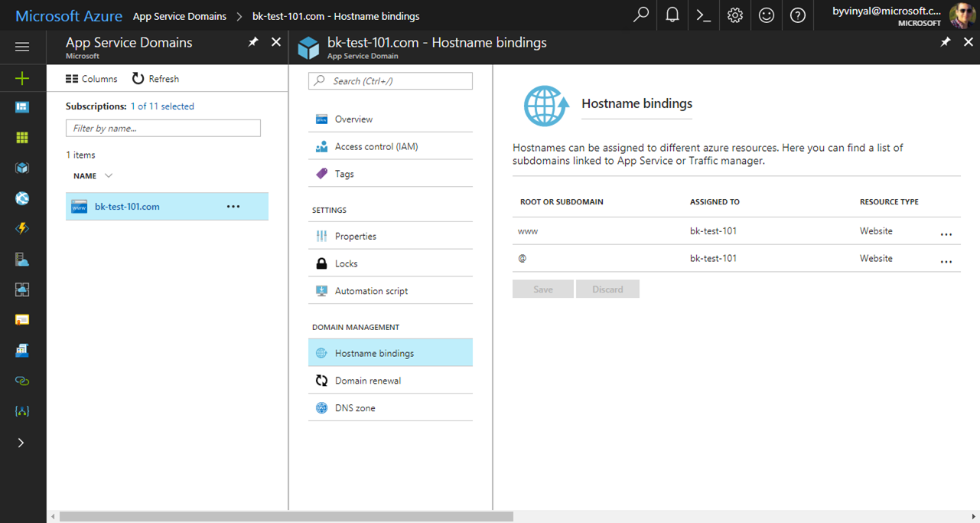Open Cloud Shell from top bar
The height and width of the screenshot is (523, 980).
pyautogui.click(x=703, y=15)
